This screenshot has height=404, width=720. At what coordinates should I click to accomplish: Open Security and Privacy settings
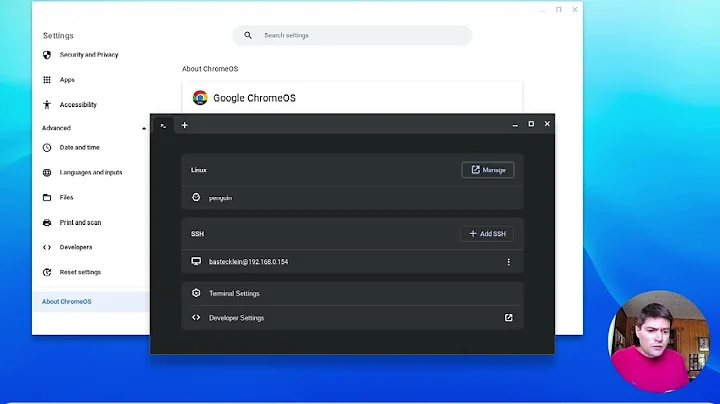pyautogui.click(x=89, y=55)
